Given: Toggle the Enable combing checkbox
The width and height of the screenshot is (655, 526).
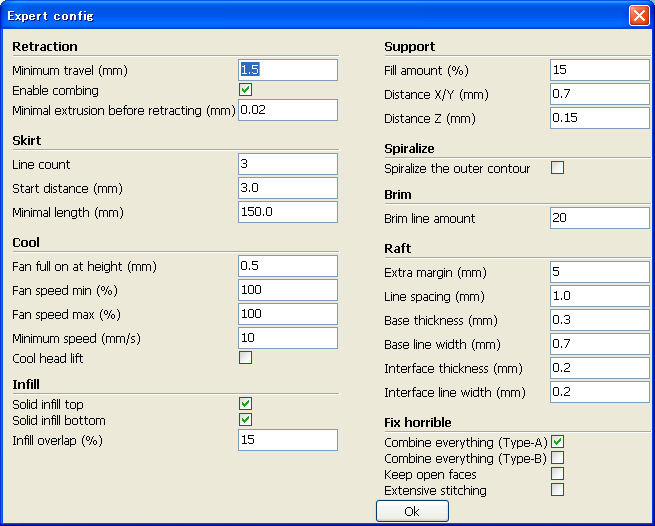Looking at the screenshot, I should tap(245, 90).
